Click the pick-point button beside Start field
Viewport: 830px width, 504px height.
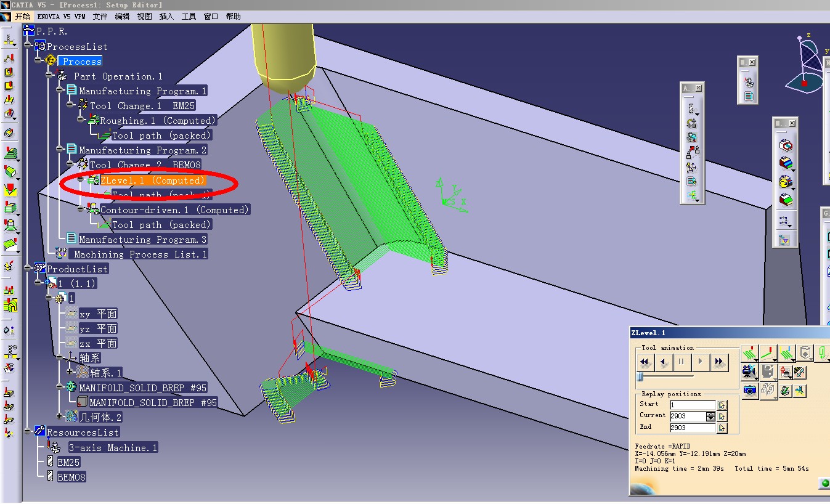[x=722, y=405]
